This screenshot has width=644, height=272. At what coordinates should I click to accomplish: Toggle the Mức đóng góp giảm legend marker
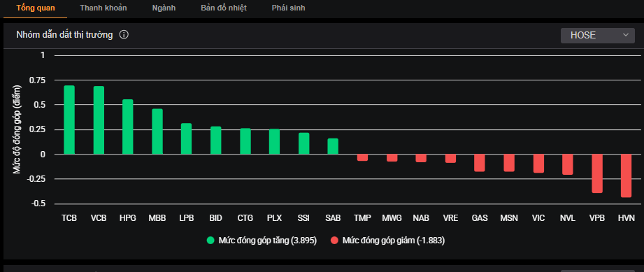tap(334, 241)
